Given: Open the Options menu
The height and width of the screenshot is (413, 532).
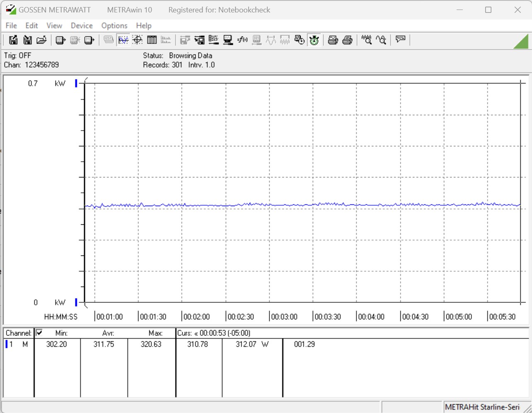Looking at the screenshot, I should click(114, 26).
